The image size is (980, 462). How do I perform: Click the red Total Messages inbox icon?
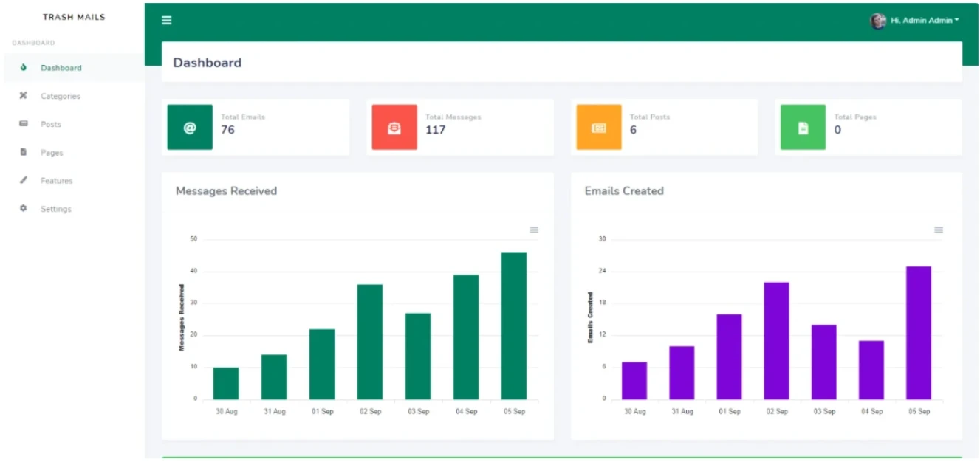[394, 128]
